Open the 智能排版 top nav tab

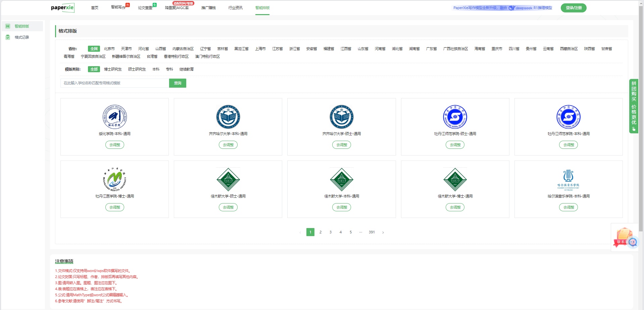click(262, 8)
